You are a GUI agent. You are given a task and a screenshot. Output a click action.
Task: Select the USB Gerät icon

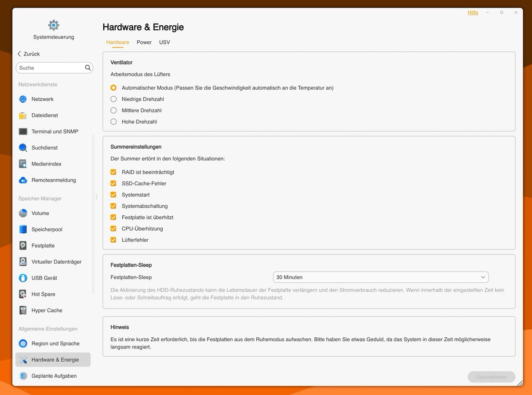tap(23, 278)
